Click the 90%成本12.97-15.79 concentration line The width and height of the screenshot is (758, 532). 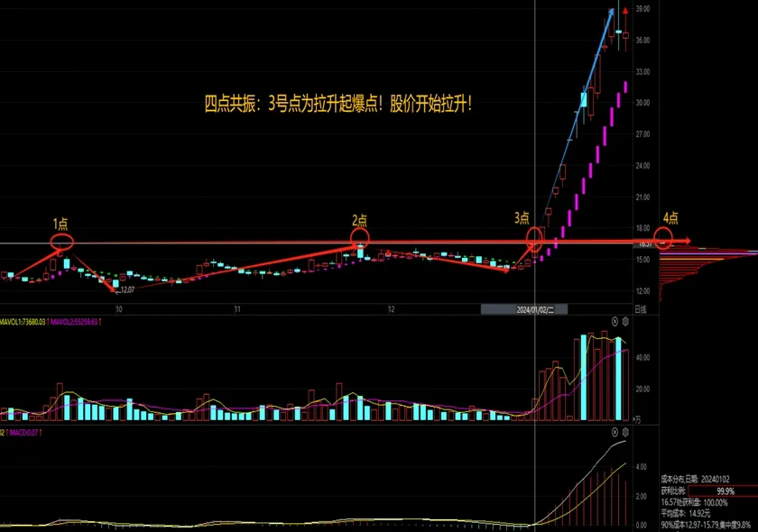pos(707,524)
